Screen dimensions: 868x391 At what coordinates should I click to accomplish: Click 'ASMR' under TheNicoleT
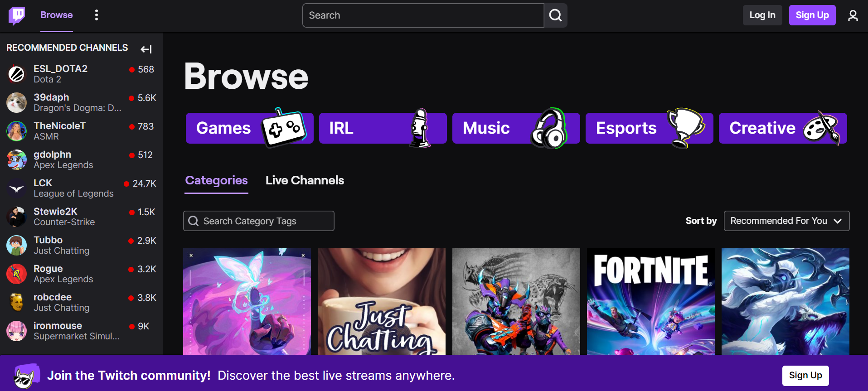[46, 136]
